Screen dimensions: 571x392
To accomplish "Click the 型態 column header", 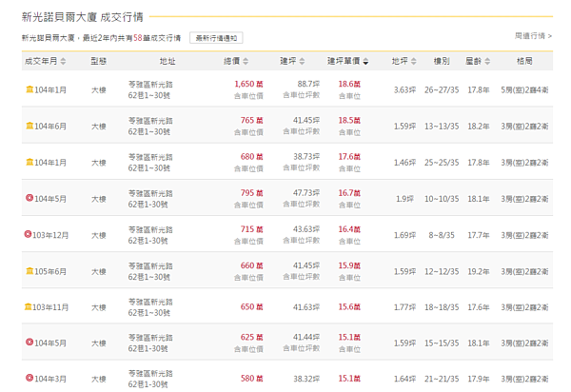I will pyautogui.click(x=98, y=61).
